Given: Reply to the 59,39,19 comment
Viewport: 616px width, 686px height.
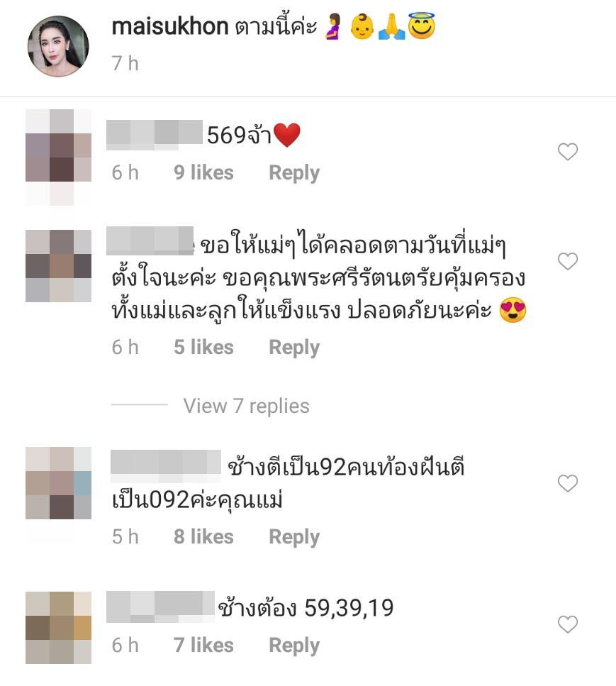Looking at the screenshot, I should 294,646.
